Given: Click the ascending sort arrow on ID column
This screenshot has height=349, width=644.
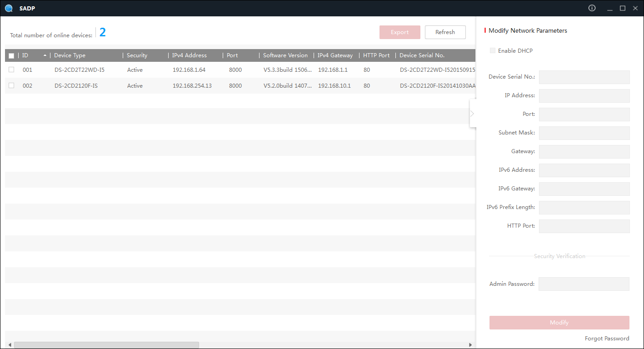Looking at the screenshot, I should [x=45, y=55].
